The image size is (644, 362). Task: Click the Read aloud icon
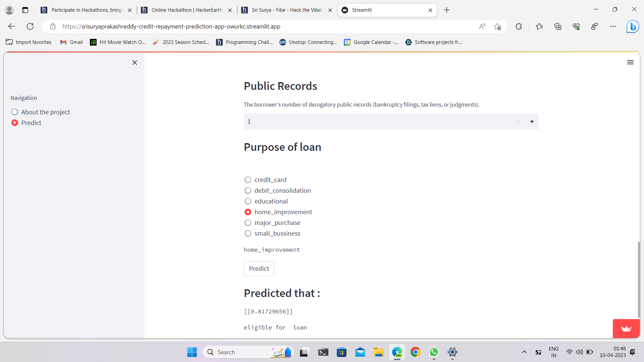click(482, 26)
